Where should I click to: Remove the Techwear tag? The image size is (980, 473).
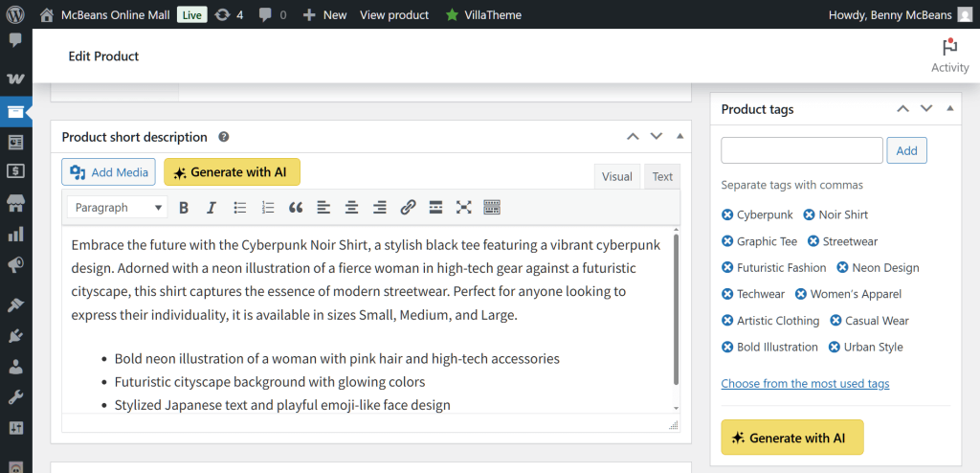pyautogui.click(x=727, y=294)
